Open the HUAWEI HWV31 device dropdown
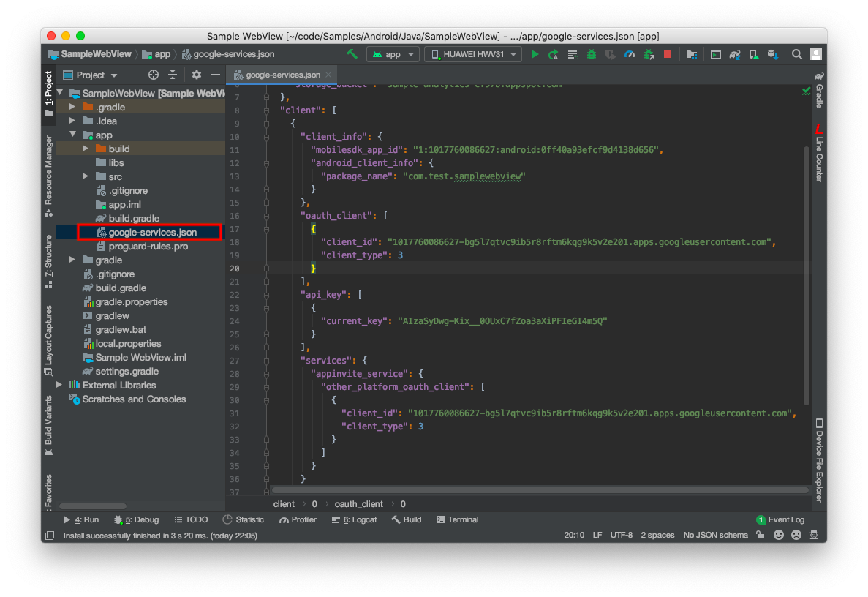This screenshot has width=868, height=597. (473, 54)
